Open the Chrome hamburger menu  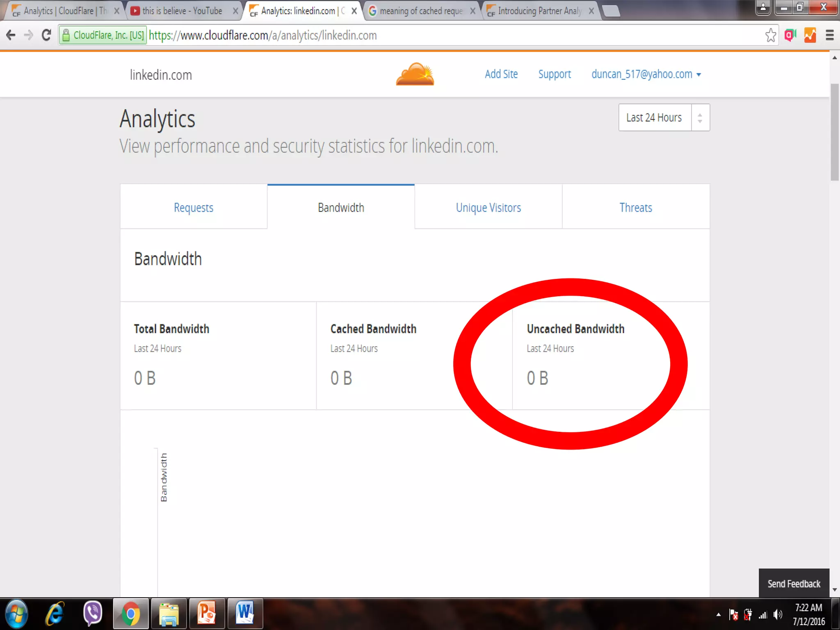click(829, 35)
